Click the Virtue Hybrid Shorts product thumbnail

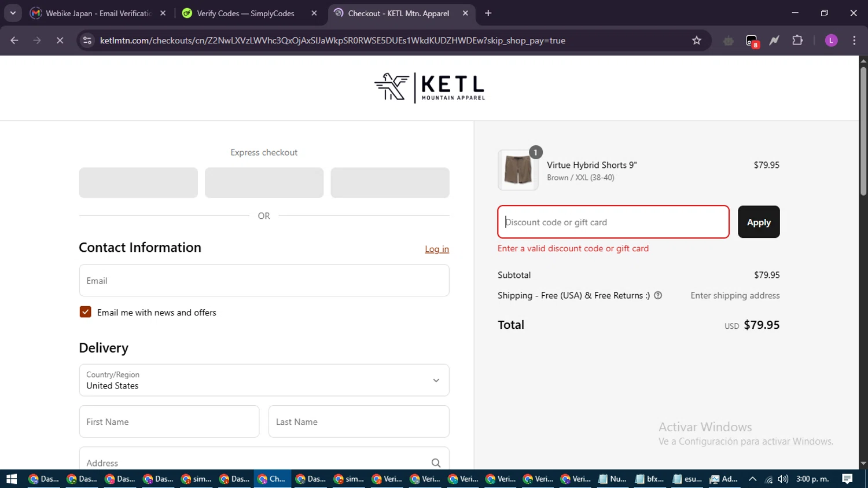pos(518,170)
